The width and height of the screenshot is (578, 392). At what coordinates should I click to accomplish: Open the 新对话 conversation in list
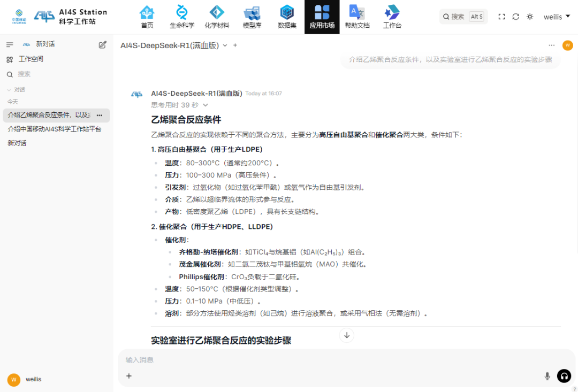click(17, 143)
